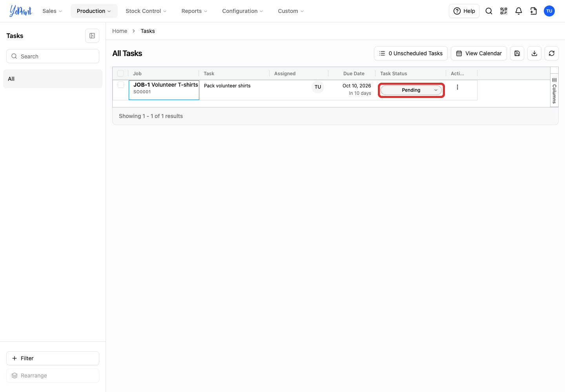The height and width of the screenshot is (392, 565).
Task: Expand the Reports menu
Action: pyautogui.click(x=194, y=11)
